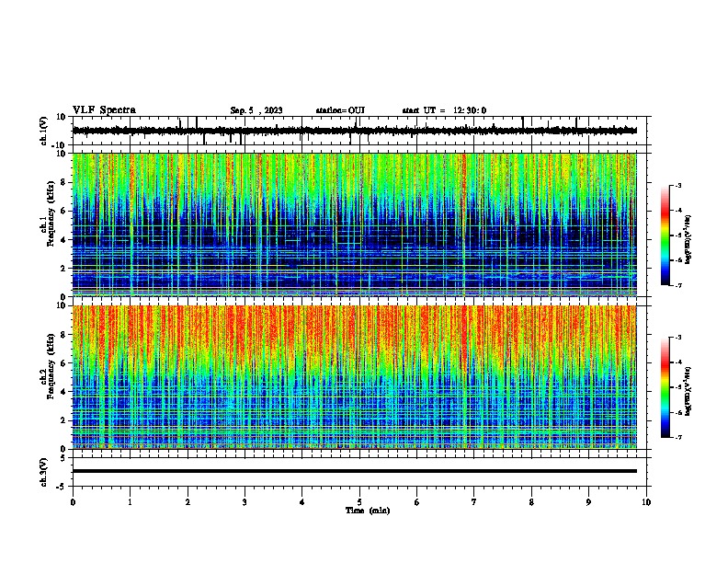Click the time axis tick label "10"
Viewport: 728px width, 563px height.
(646, 502)
